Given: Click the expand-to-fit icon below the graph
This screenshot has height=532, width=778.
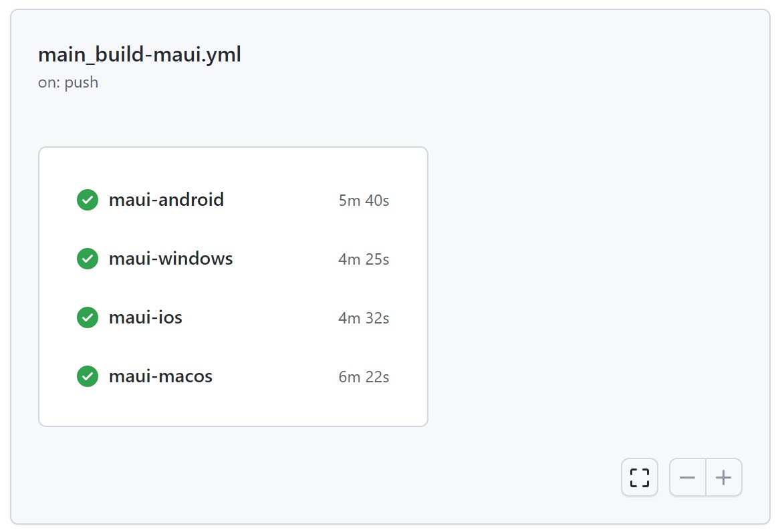Looking at the screenshot, I should coord(639,477).
